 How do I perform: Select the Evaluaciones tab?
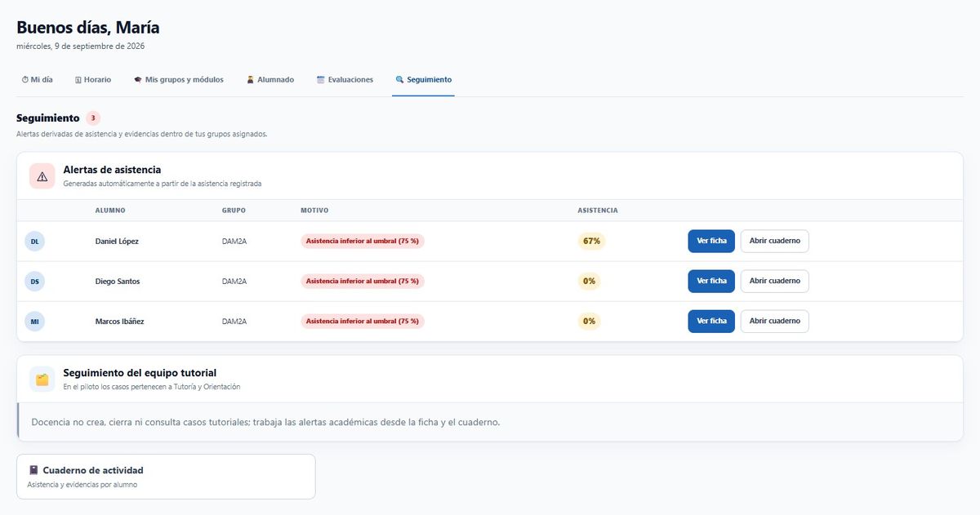pos(345,80)
